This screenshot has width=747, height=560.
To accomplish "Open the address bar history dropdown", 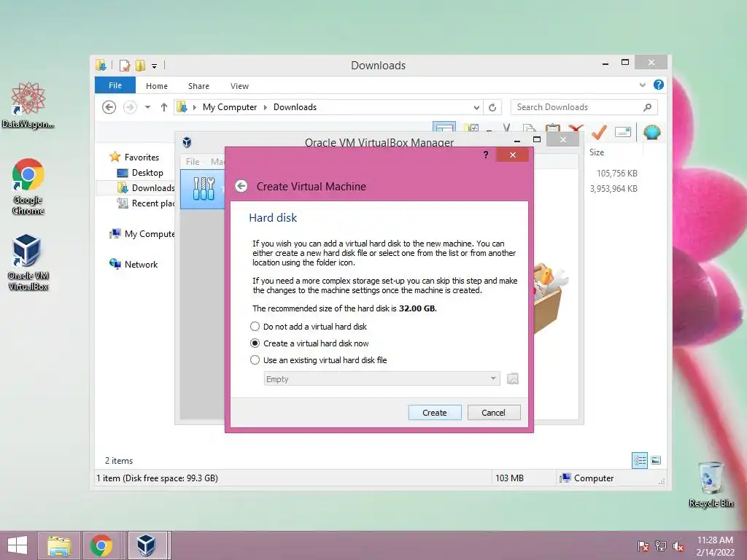I will coord(476,108).
